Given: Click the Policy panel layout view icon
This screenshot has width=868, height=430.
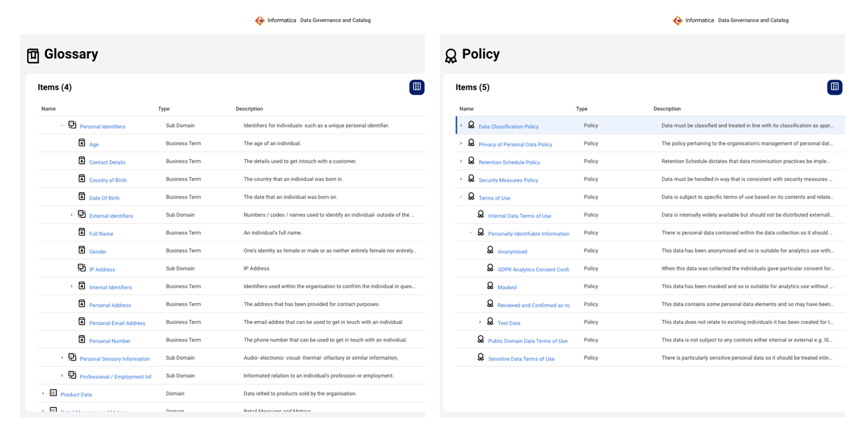Looking at the screenshot, I should pyautogui.click(x=834, y=87).
